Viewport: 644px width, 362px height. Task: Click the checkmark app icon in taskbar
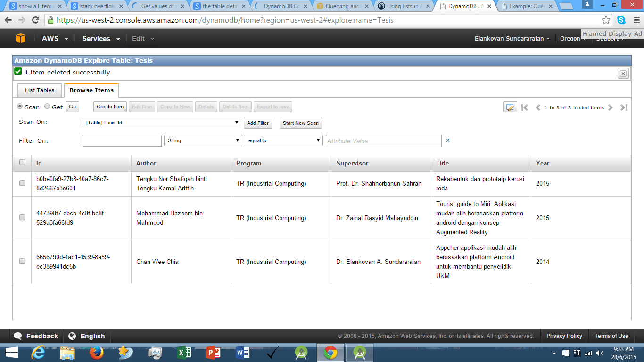[x=272, y=353]
